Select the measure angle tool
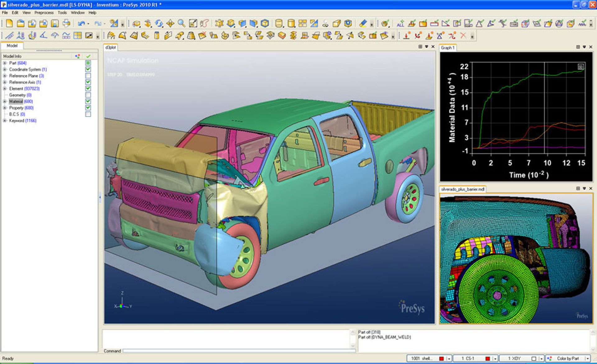Screen dimensions: 597x364 44,35
